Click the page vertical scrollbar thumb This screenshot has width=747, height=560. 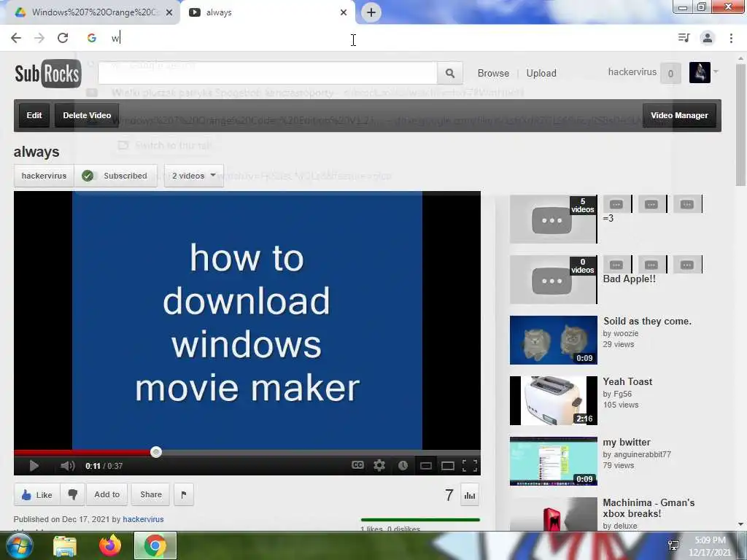pos(741,125)
